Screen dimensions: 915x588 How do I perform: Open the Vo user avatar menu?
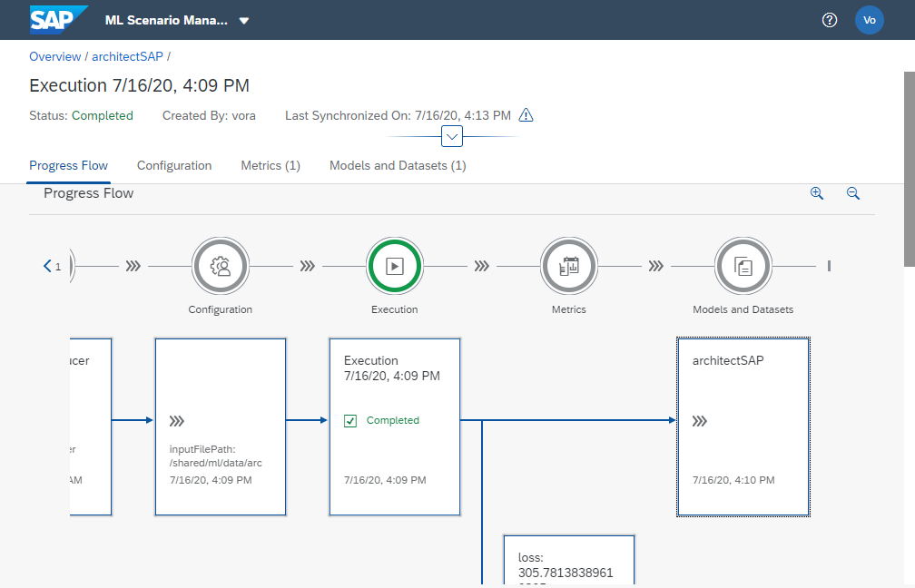click(869, 20)
